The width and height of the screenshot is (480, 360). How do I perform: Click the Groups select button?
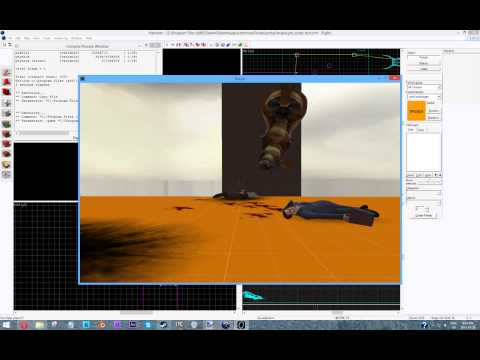point(423,57)
